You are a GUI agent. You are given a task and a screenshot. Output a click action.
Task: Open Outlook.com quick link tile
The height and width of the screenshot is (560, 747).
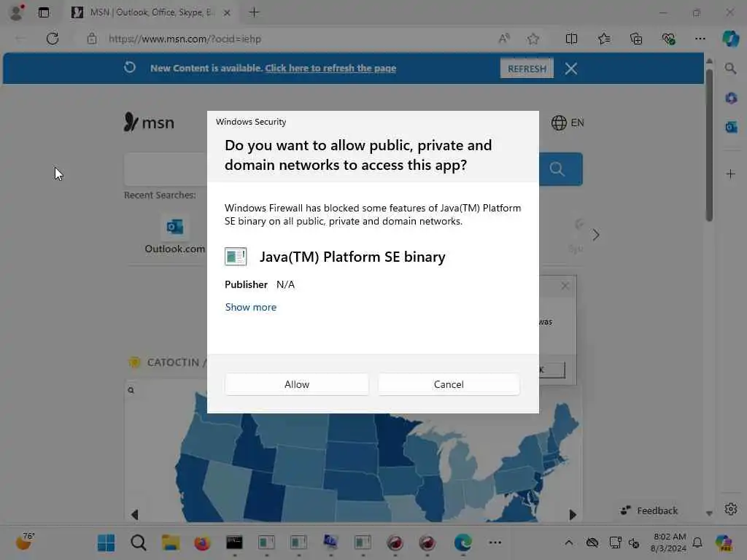(x=174, y=236)
